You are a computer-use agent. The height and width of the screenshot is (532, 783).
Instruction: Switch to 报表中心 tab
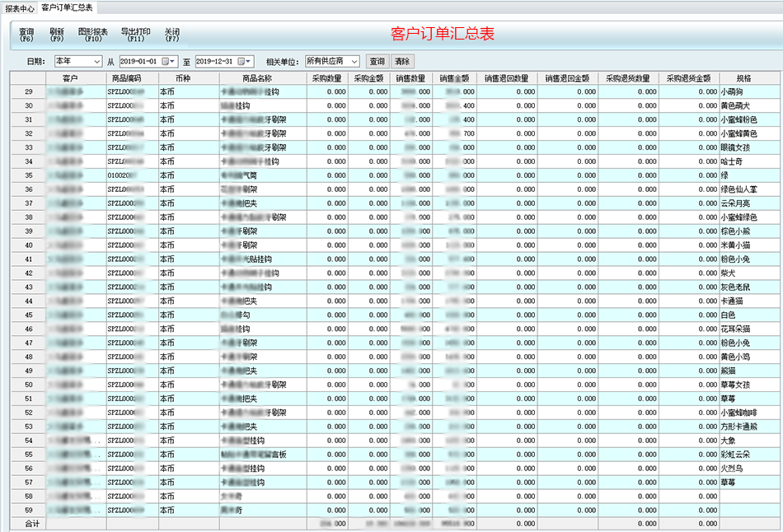(x=20, y=7)
